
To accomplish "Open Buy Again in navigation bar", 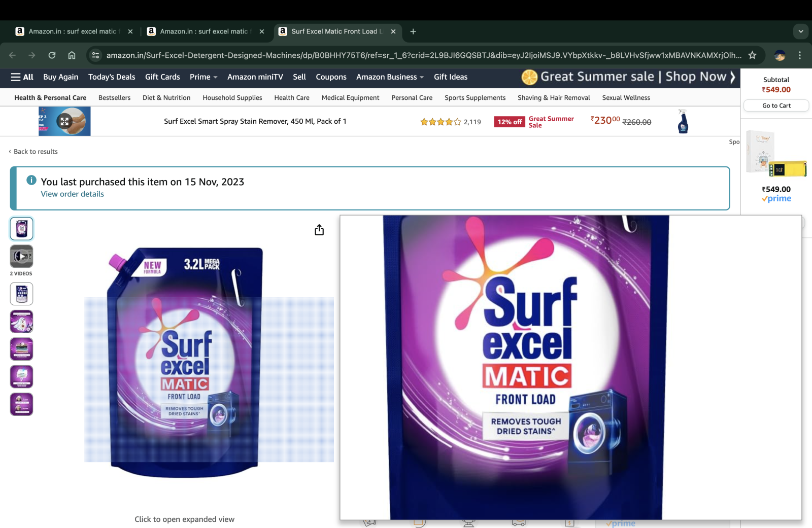I will point(61,77).
